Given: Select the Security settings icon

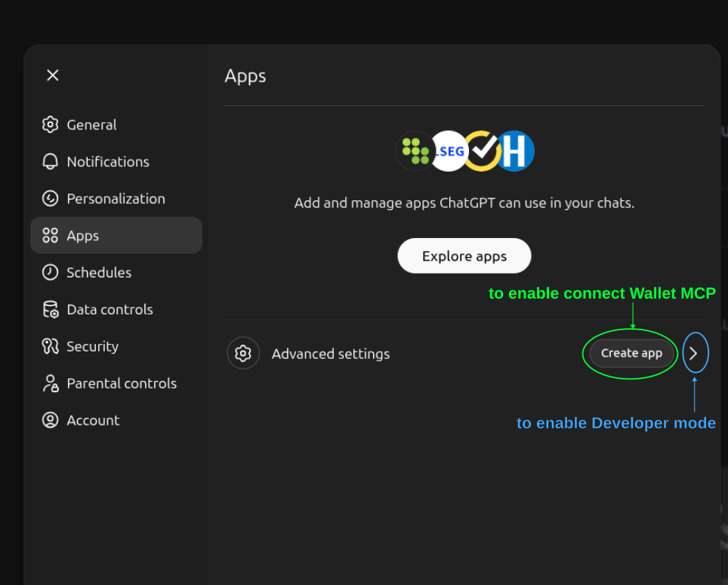Looking at the screenshot, I should (50, 346).
